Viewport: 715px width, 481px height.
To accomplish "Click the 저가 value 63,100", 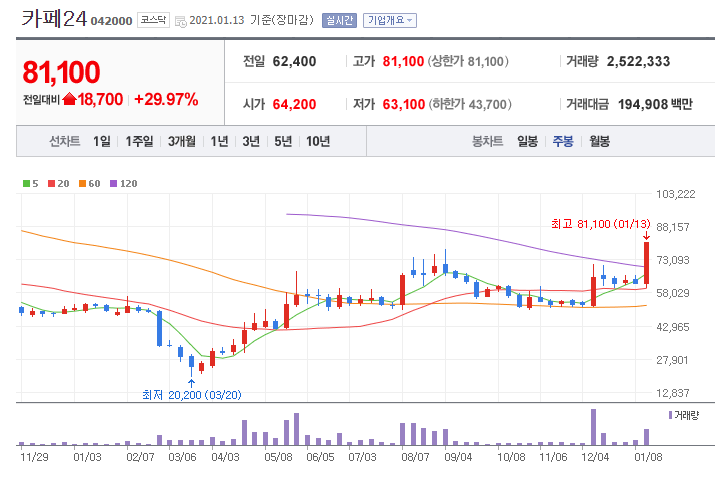I will tap(404, 104).
